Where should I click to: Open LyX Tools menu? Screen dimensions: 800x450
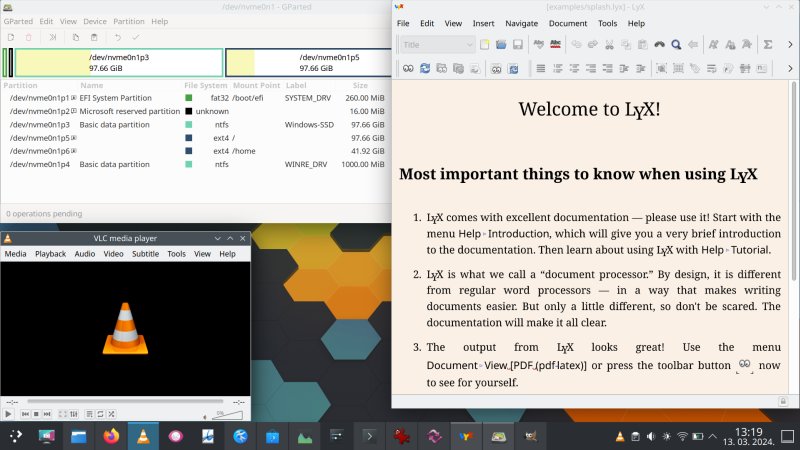click(x=607, y=23)
